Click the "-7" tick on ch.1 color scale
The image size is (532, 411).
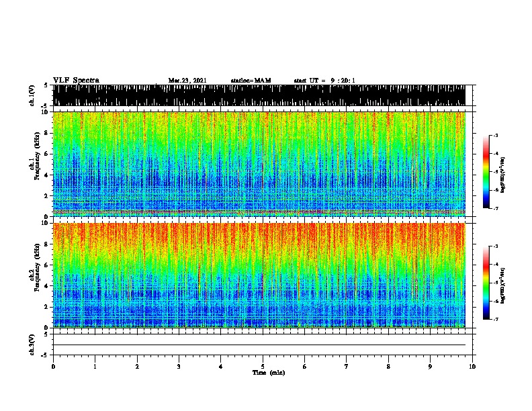coord(495,208)
